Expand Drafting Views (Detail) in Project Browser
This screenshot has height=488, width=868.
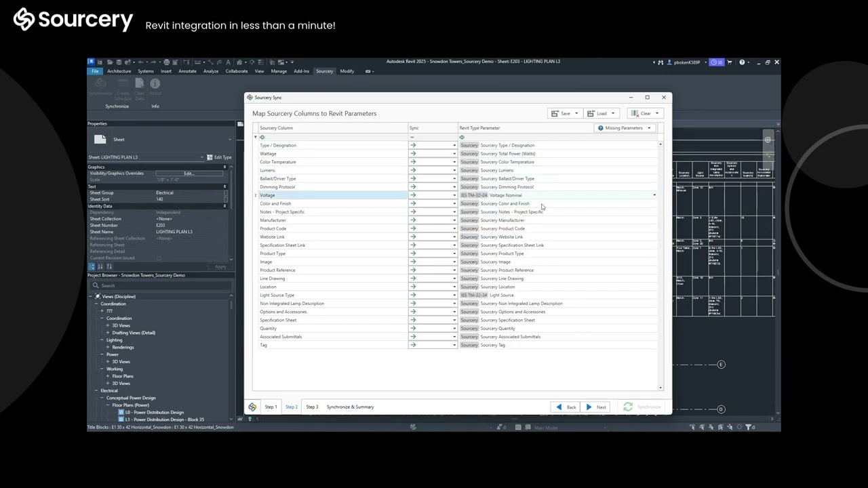click(x=108, y=333)
